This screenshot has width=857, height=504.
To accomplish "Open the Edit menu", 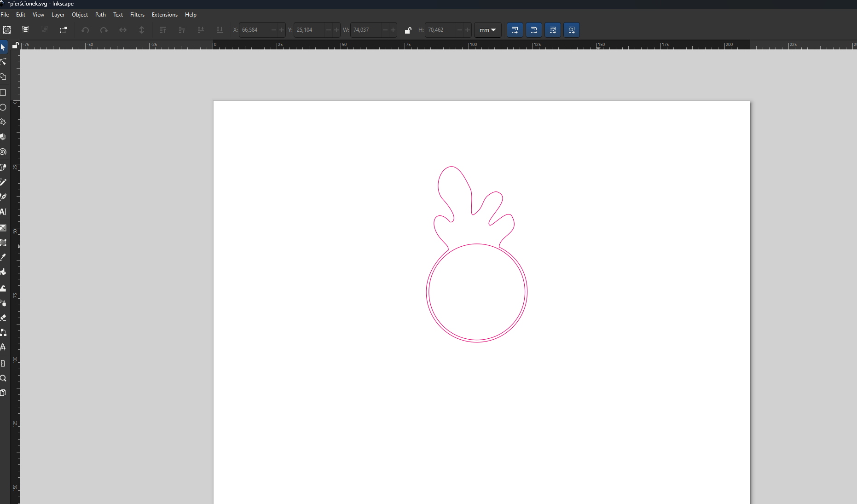I will (21, 15).
